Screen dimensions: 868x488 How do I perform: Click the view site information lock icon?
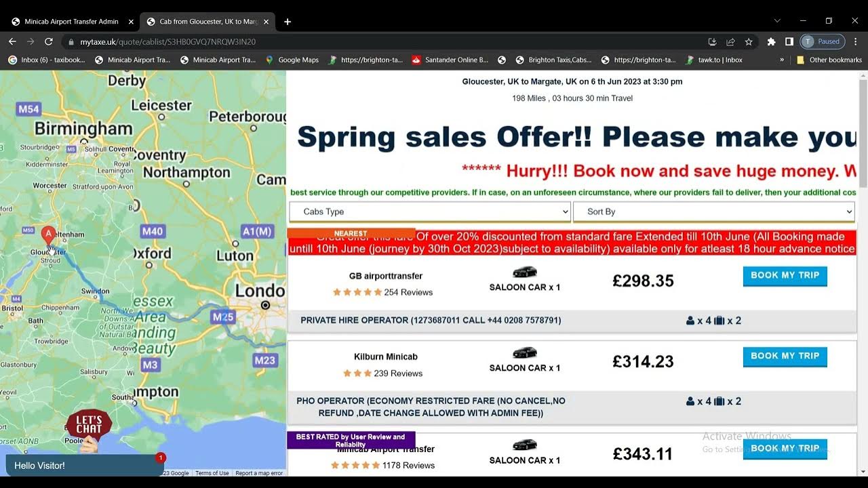[71, 42]
